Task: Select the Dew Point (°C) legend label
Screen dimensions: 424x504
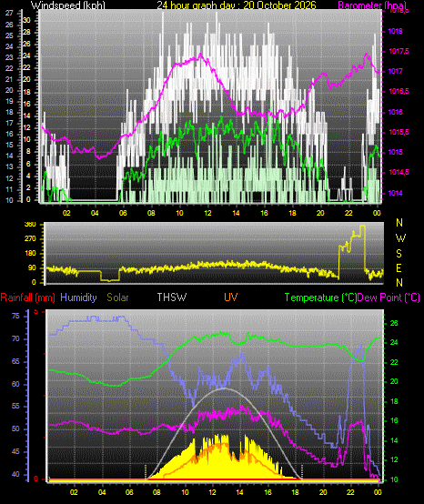Action: coord(389,297)
